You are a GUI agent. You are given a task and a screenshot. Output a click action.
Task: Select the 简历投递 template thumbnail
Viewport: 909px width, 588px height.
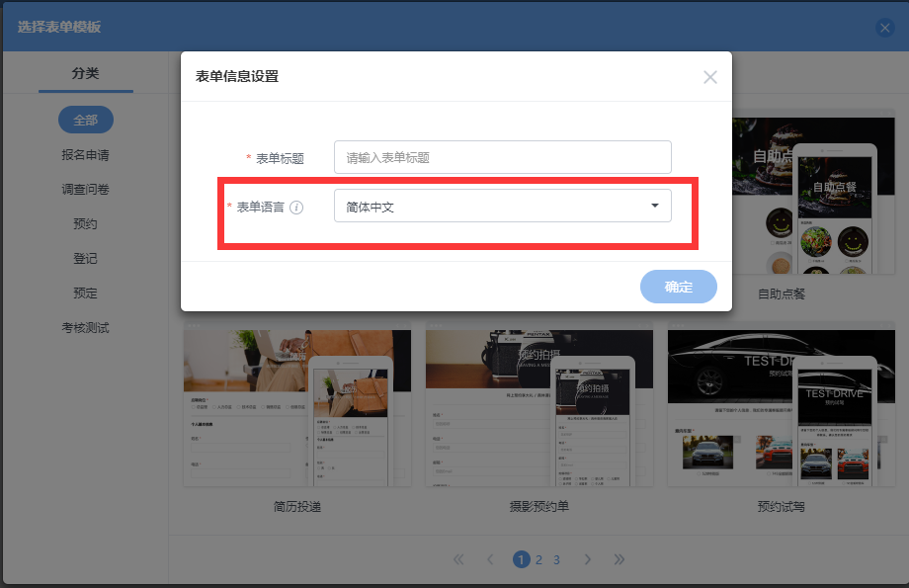coord(296,407)
